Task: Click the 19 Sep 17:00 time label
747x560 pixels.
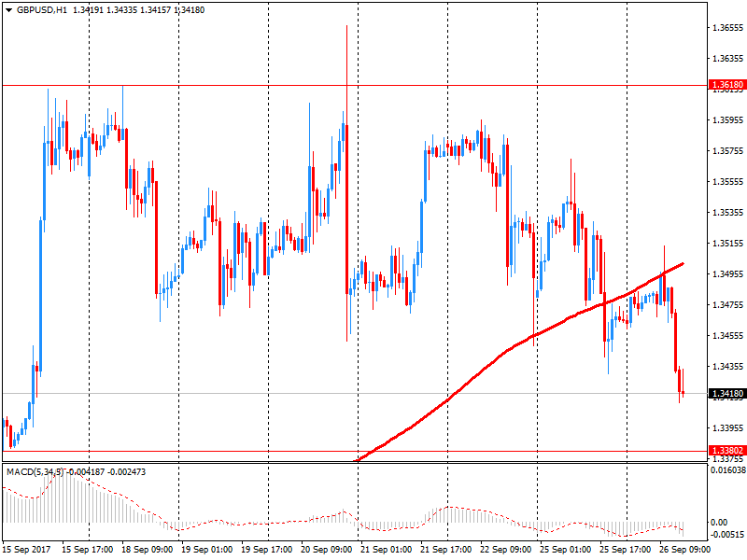Action: [267, 550]
